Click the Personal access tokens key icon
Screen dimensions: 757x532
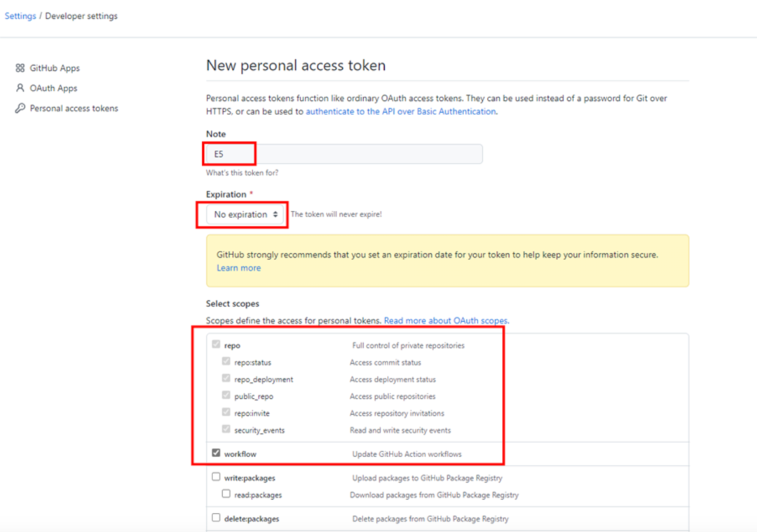pyautogui.click(x=20, y=109)
